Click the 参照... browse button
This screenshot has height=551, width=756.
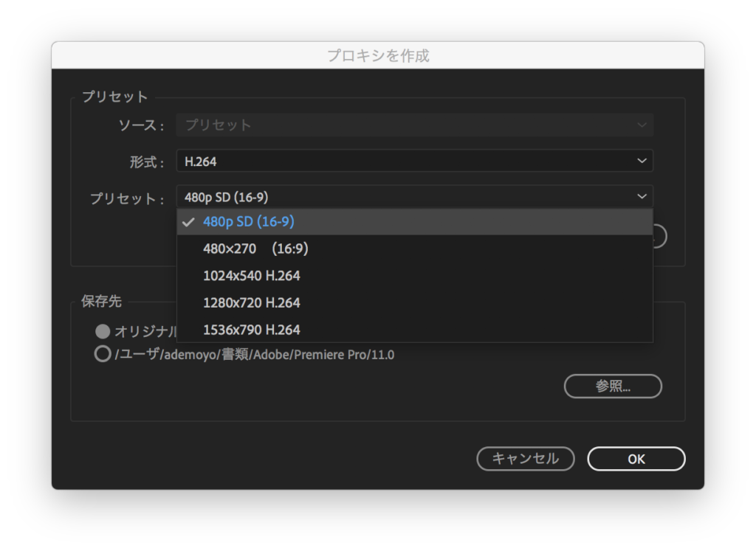pyautogui.click(x=613, y=387)
